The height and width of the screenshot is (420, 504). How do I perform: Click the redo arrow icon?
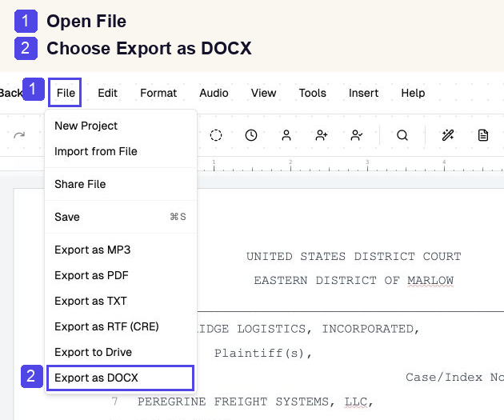point(19,135)
